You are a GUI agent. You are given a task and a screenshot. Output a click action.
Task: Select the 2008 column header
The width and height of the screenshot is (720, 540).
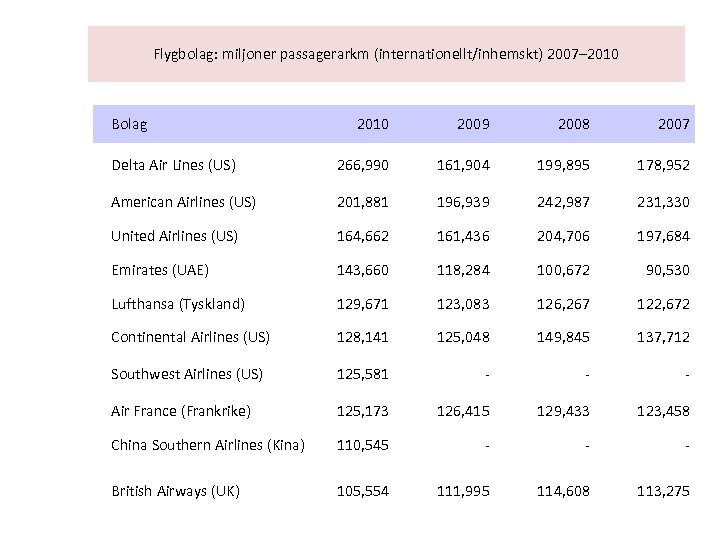click(573, 125)
